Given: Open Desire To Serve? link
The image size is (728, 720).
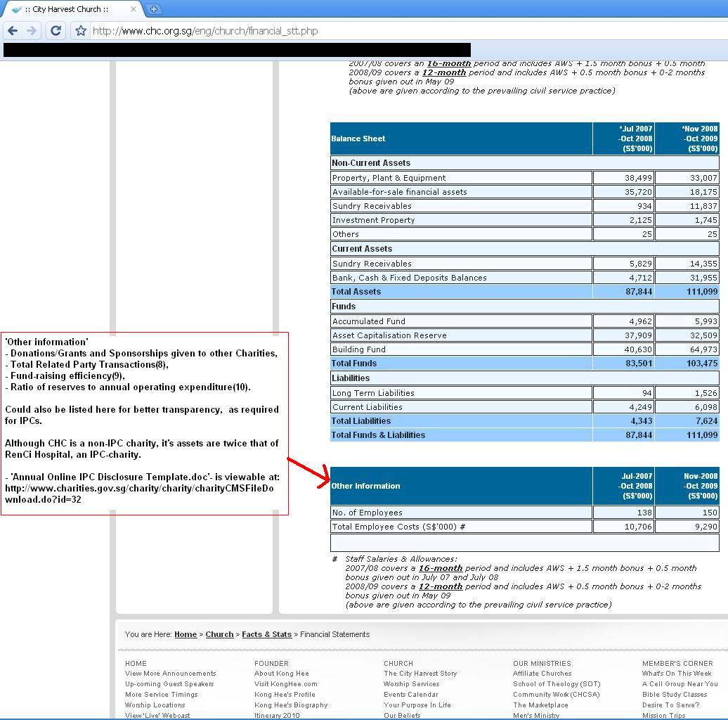Looking at the screenshot, I should coord(671,705).
